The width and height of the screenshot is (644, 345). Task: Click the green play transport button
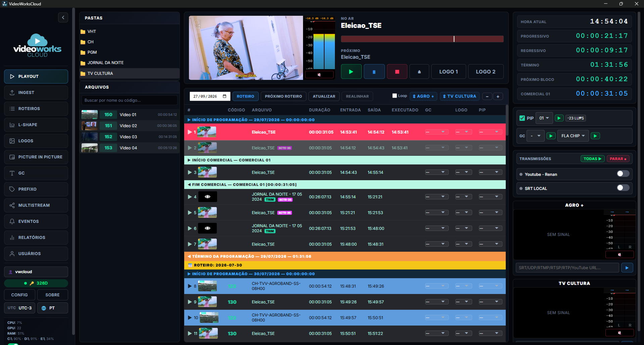[x=351, y=71]
